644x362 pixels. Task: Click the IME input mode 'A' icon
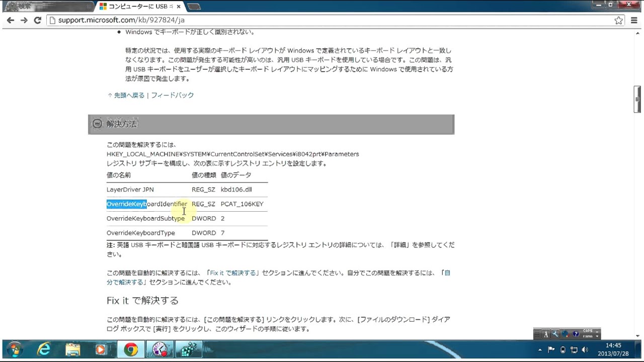(546, 334)
